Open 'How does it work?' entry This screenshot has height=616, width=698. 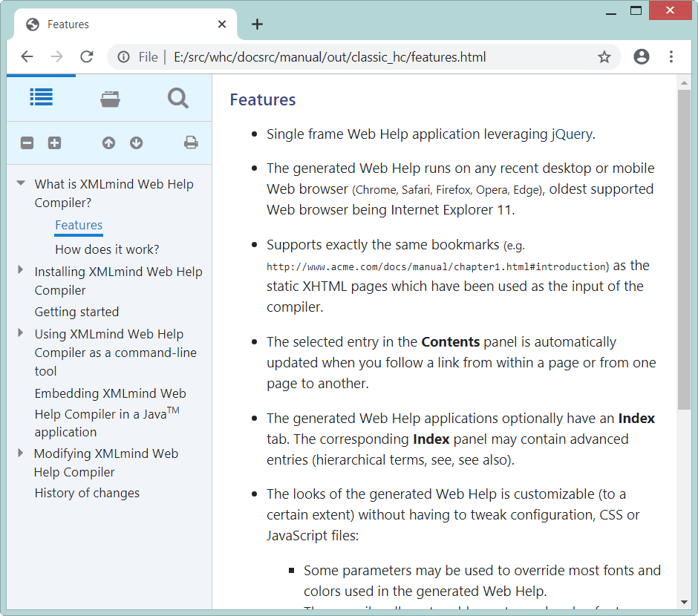click(107, 249)
